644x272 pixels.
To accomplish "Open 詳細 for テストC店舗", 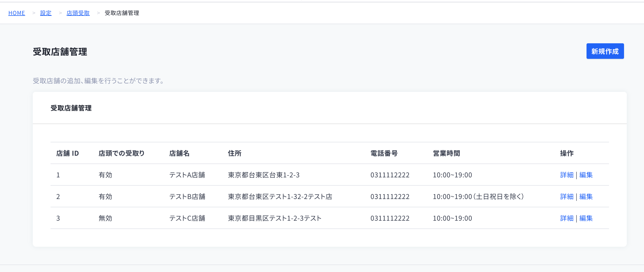I will click(567, 218).
